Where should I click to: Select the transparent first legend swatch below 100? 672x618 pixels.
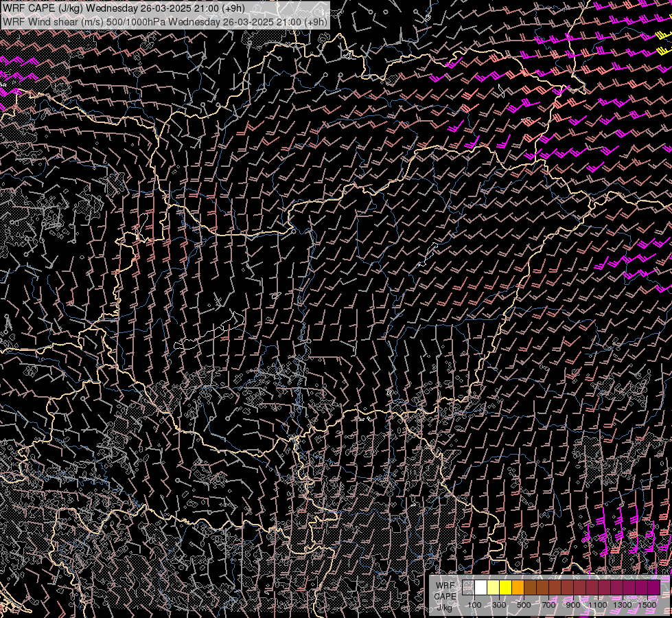tap(468, 588)
